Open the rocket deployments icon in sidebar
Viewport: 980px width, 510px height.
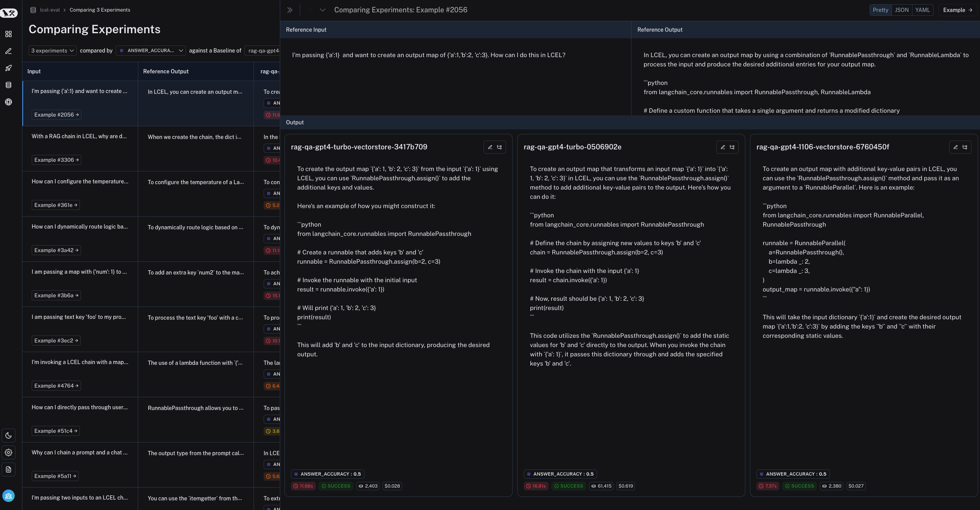pos(8,68)
